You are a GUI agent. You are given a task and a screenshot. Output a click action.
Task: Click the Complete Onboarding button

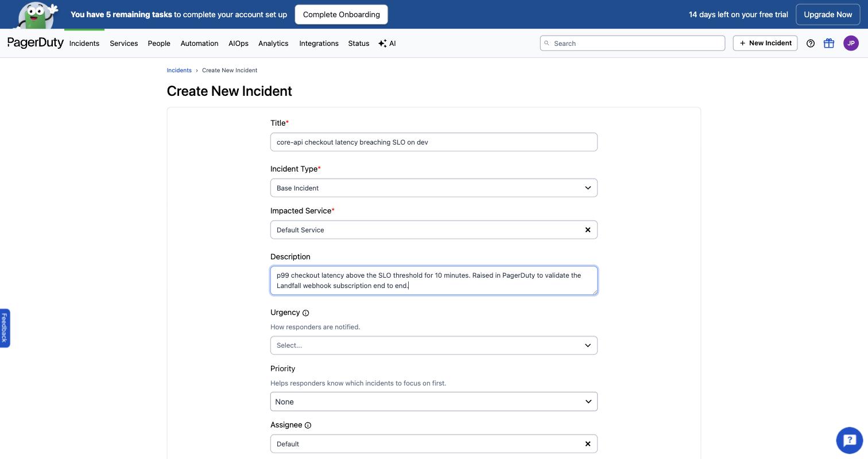(342, 14)
